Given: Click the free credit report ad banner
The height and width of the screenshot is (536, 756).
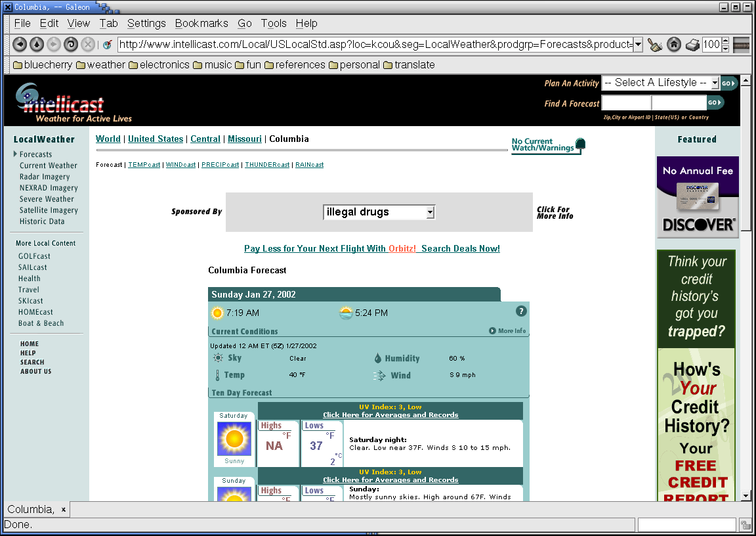Looking at the screenshot, I should tap(696, 375).
